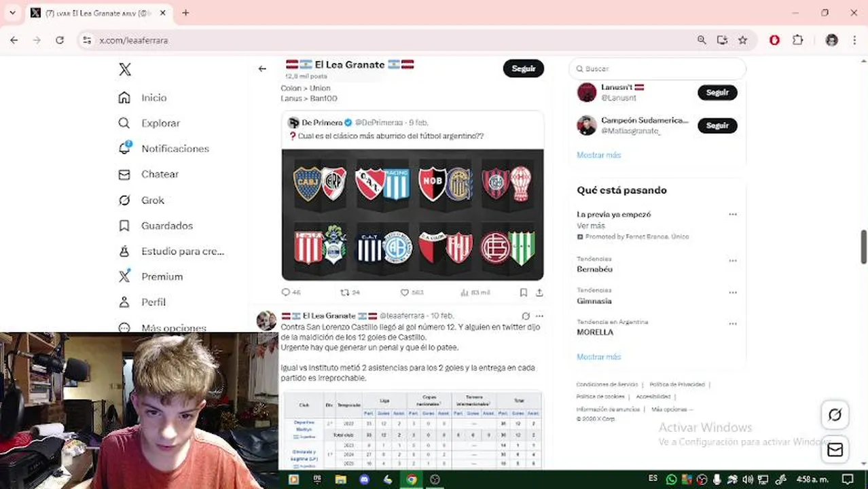
Task: Open tab search dropdown arrow
Action: pos(12,13)
